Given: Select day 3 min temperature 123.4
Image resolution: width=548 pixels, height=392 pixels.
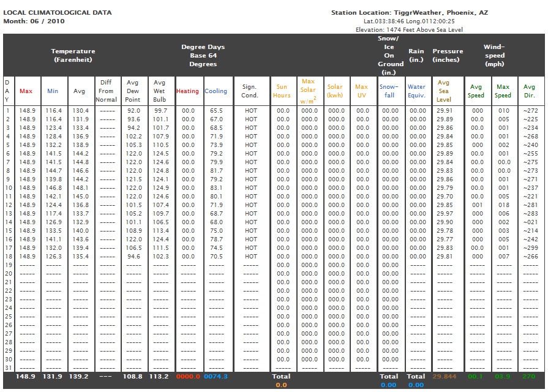Looking at the screenshot, I should [54, 127].
